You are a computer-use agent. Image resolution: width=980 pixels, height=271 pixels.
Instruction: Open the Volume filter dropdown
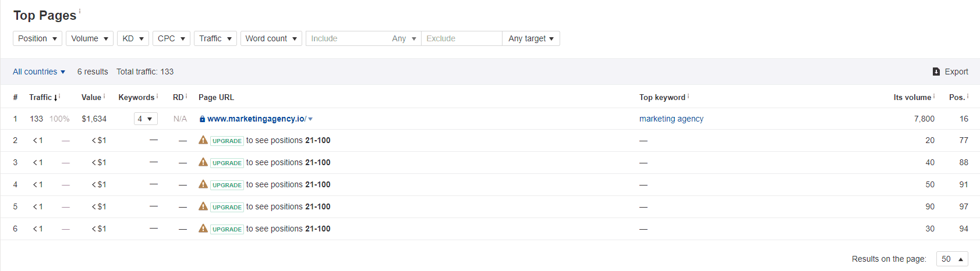point(90,38)
